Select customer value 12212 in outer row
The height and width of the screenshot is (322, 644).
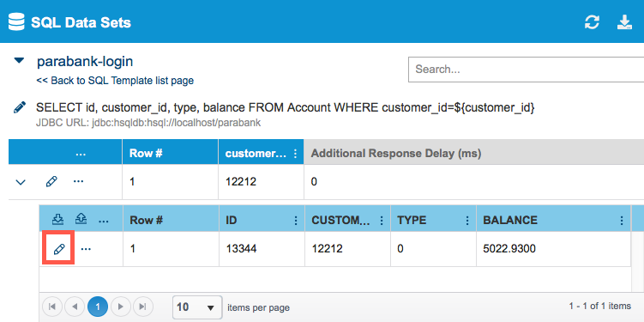[241, 181]
